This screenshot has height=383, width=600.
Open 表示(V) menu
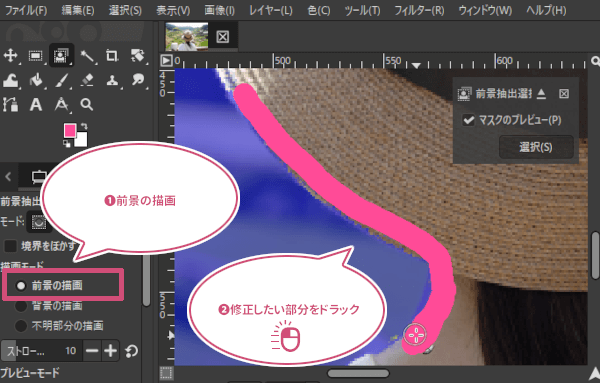click(173, 10)
